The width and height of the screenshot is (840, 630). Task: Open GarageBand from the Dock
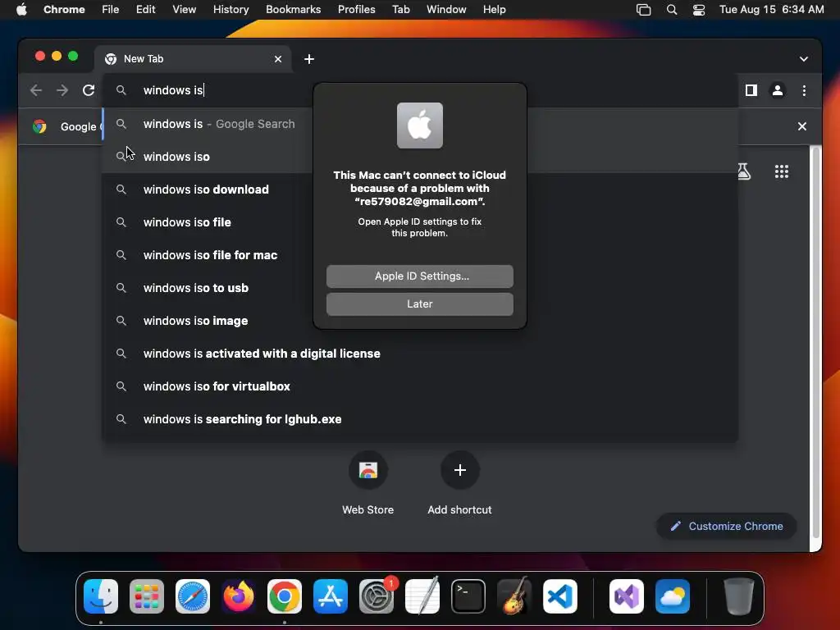tap(514, 596)
